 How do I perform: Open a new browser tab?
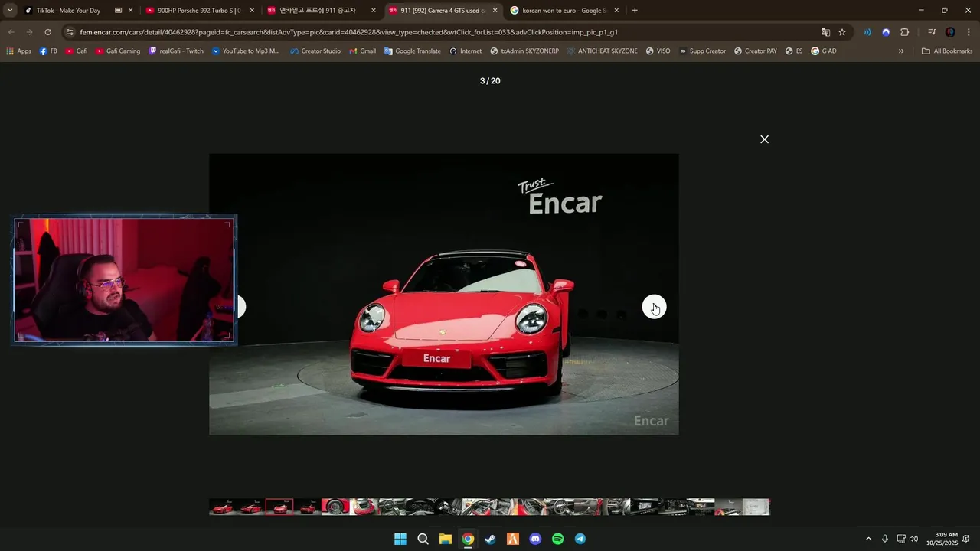coord(635,11)
